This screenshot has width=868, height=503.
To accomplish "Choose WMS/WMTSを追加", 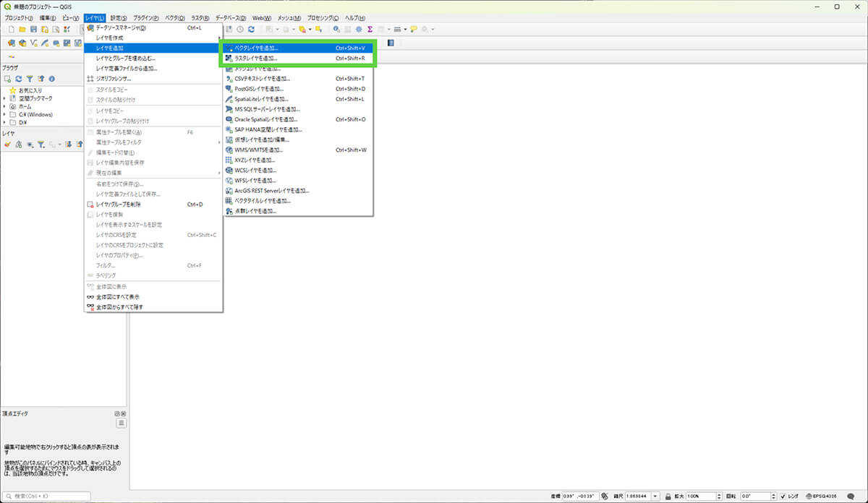I will point(297,150).
